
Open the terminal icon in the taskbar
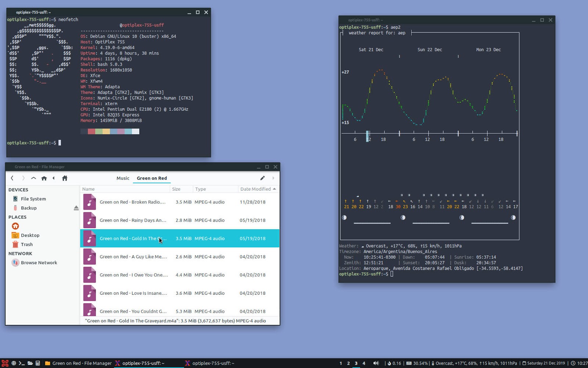point(22,363)
